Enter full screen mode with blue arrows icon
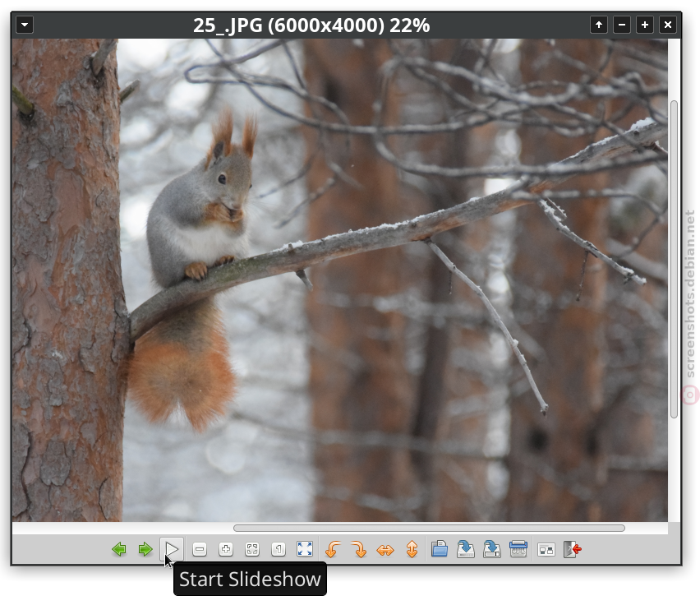 tap(305, 549)
